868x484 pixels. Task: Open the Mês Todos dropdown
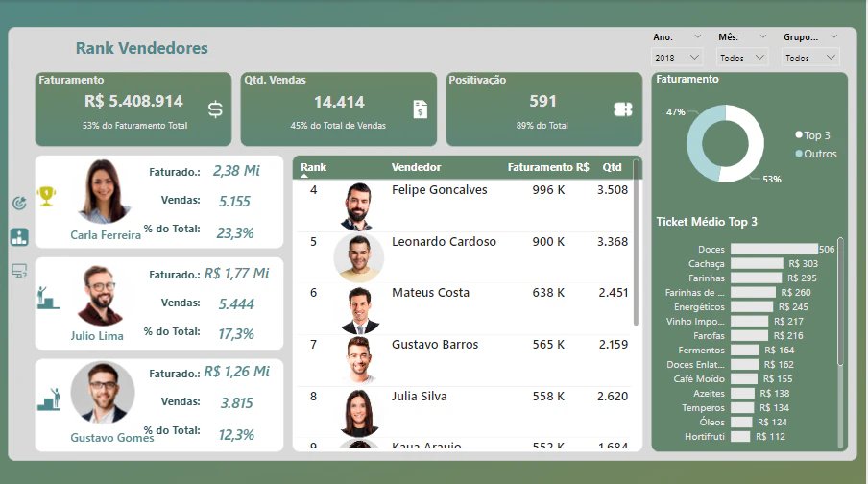[742, 58]
